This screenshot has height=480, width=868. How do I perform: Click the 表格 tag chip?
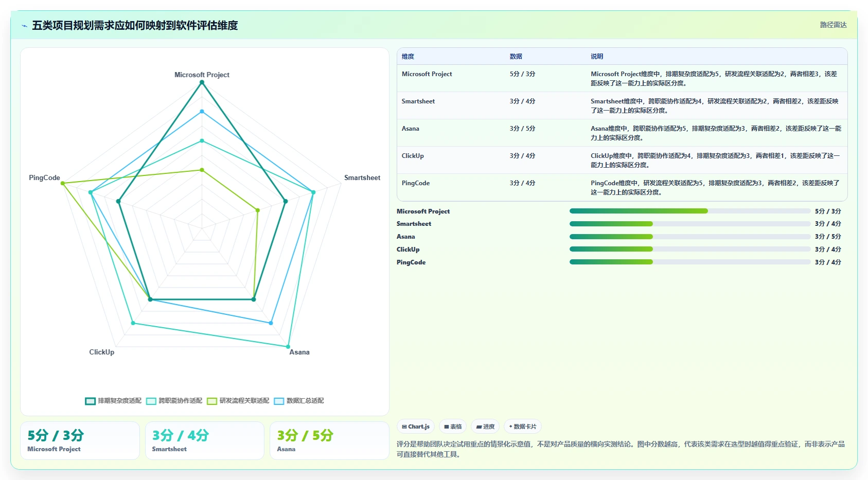point(453,426)
